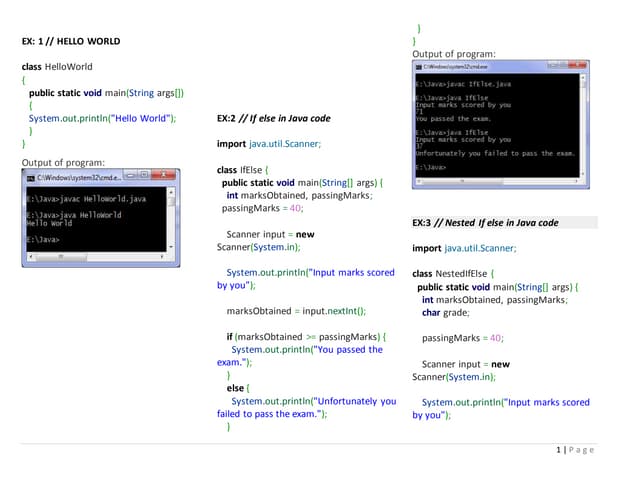Click the vertical scrollbar thumb in HelloWorld console

pos(171,201)
